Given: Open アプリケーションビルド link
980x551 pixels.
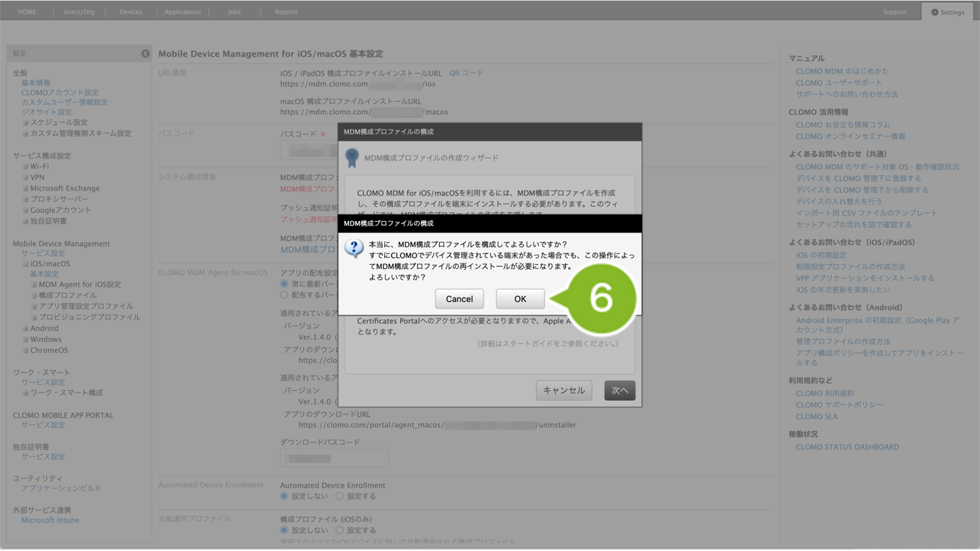Looking at the screenshot, I should click(x=61, y=488).
